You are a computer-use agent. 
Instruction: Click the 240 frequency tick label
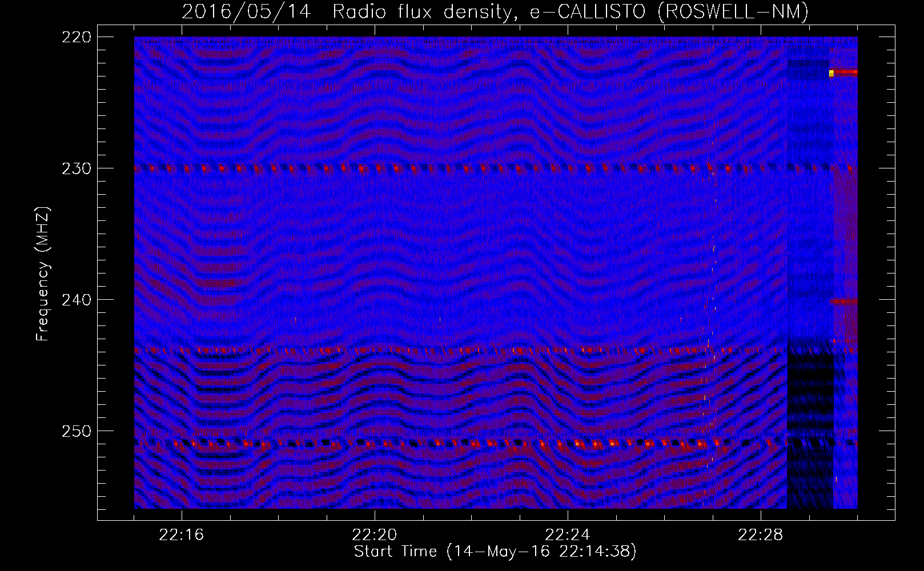[77, 300]
